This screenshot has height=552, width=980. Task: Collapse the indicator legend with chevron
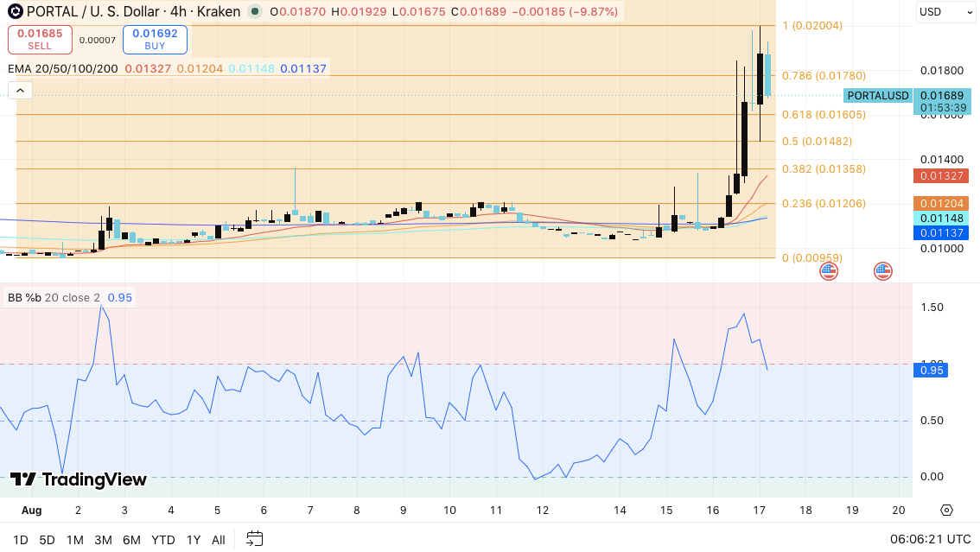tap(20, 91)
